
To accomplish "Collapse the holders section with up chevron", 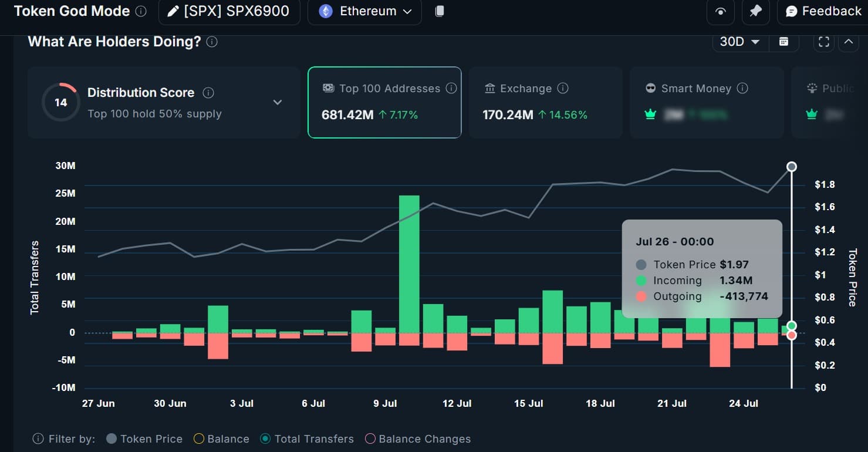I will pos(848,42).
